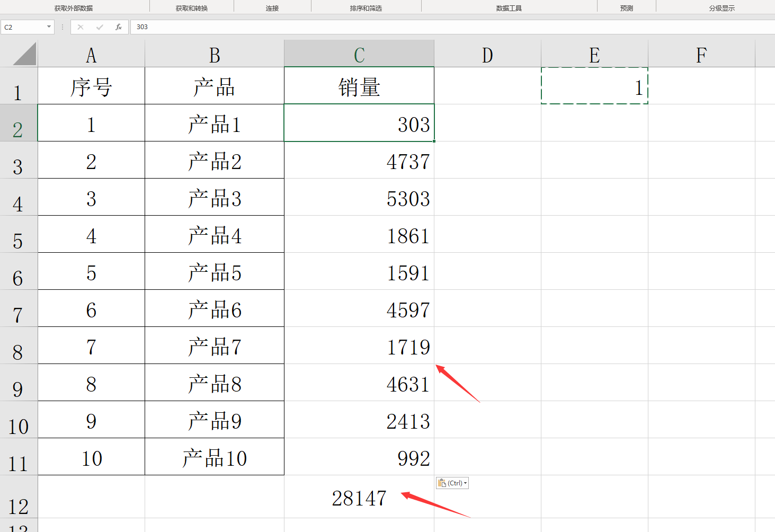Viewport: 775px width, 532px height.
Task: Select row 7 header
Action: click(19, 308)
